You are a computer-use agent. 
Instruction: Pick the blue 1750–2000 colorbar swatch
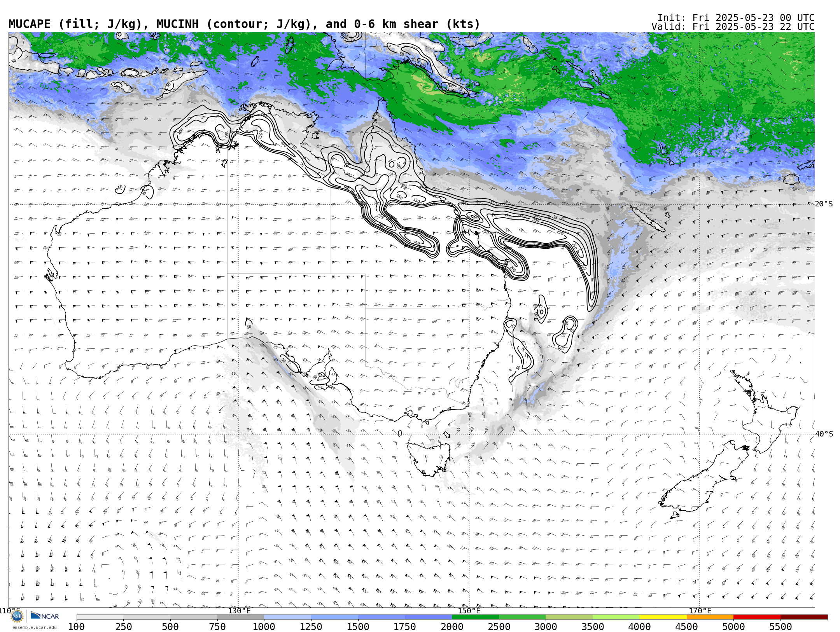tap(429, 617)
